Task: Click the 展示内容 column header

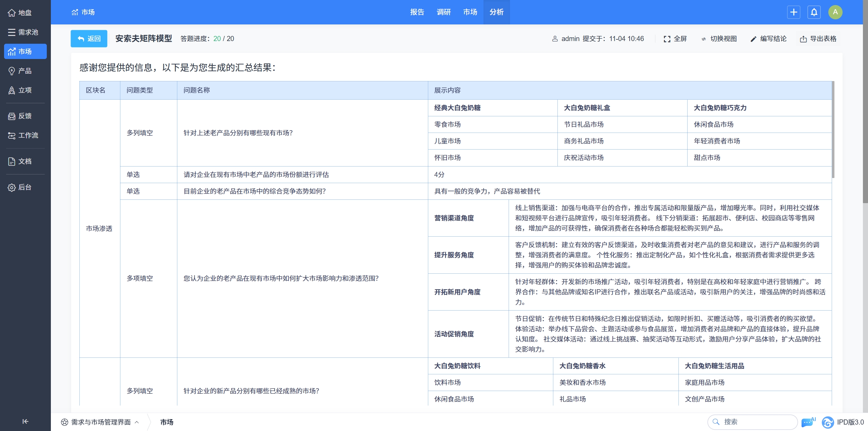Action: click(x=630, y=90)
